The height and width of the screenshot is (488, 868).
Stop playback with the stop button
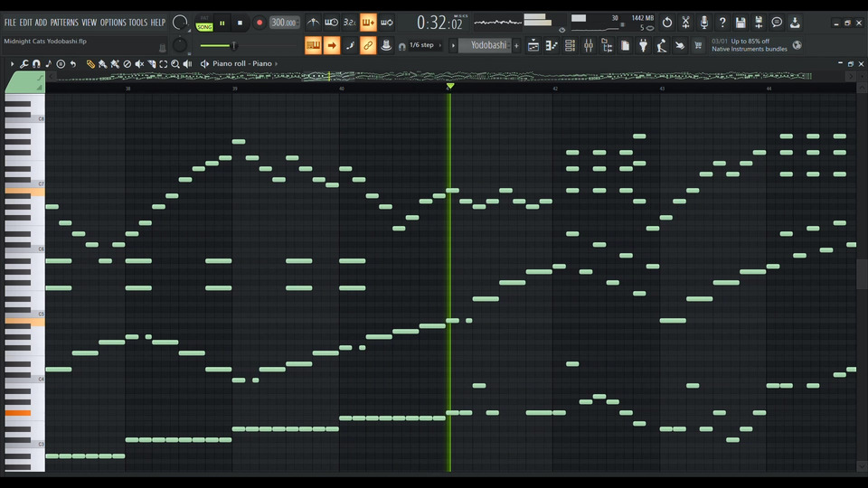click(x=240, y=23)
